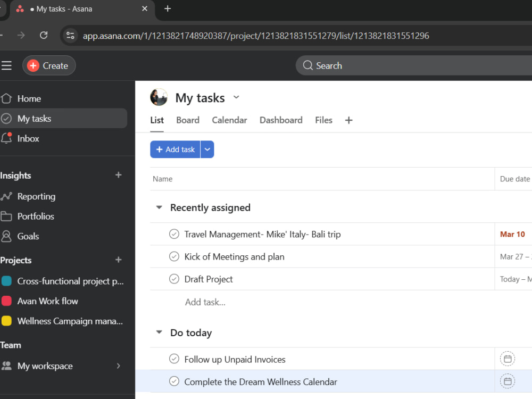The height and width of the screenshot is (399, 532).
Task: Open the hamburger sidebar menu
Action: [x=6, y=65]
